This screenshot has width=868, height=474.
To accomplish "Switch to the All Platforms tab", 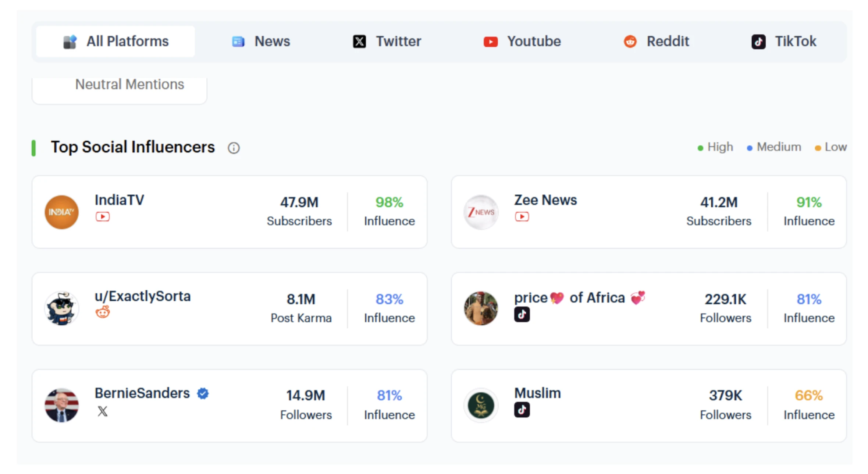I will 115,42.
